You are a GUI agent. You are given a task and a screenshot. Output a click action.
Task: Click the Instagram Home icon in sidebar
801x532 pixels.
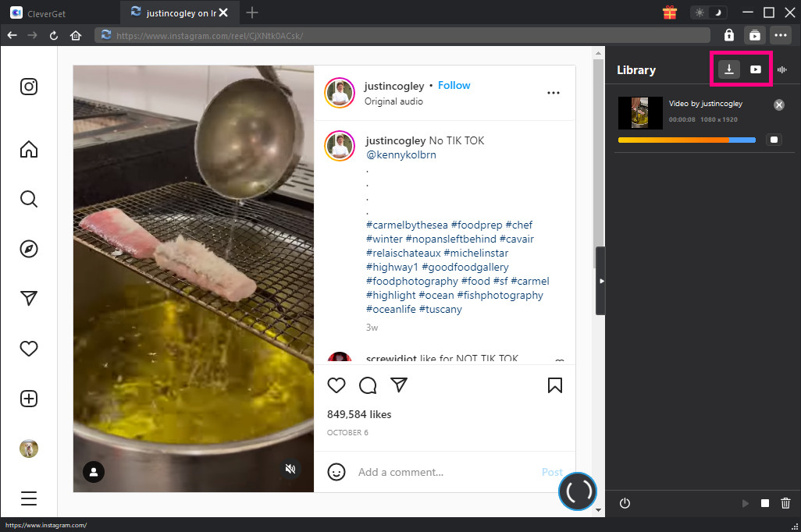pyautogui.click(x=29, y=149)
